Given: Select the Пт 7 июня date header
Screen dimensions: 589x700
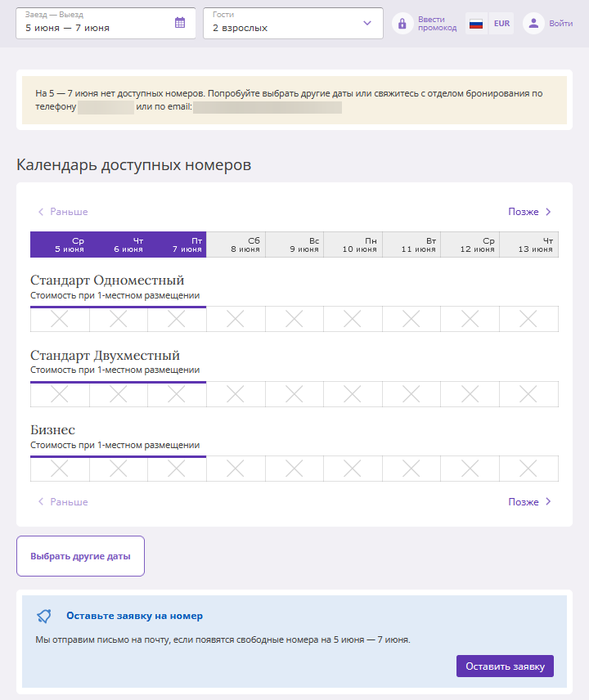Looking at the screenshot, I should [x=177, y=245].
